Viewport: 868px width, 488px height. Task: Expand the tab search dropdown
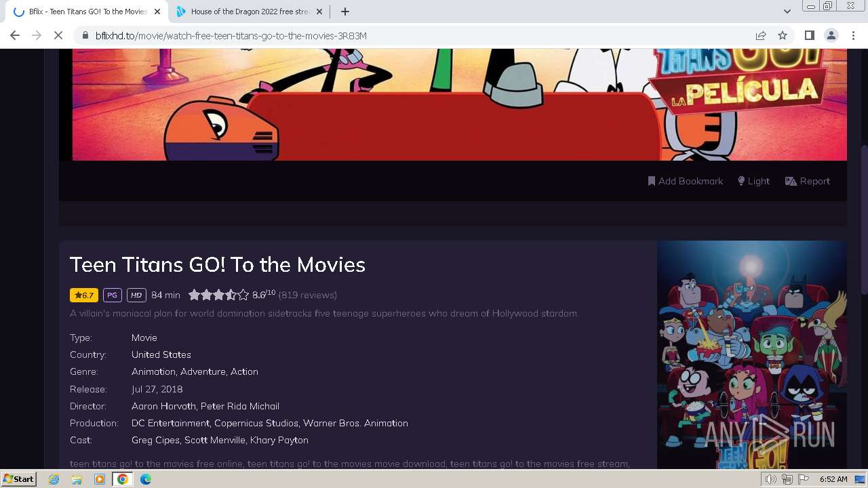pos(787,12)
